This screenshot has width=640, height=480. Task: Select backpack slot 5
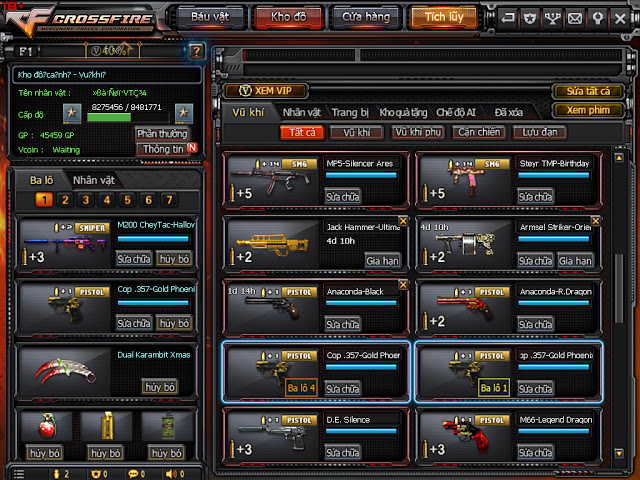[x=127, y=200]
